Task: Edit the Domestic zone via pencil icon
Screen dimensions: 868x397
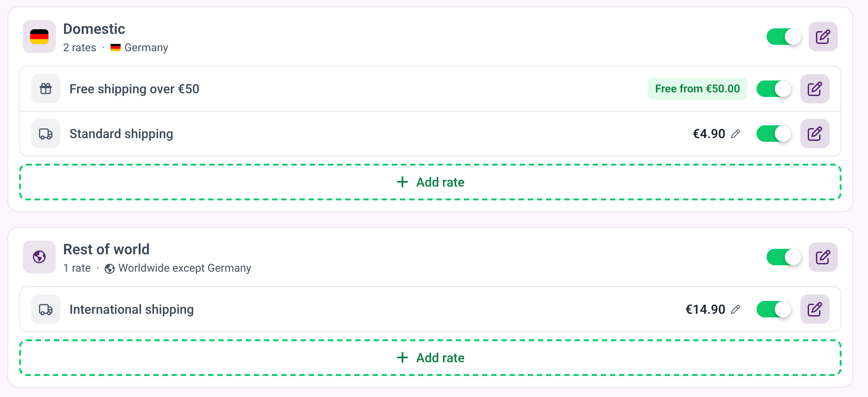Action: point(823,37)
